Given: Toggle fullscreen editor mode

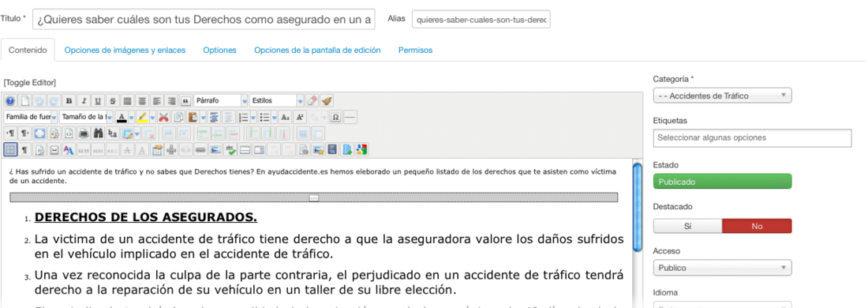Looking at the screenshot, I should pos(40,133).
